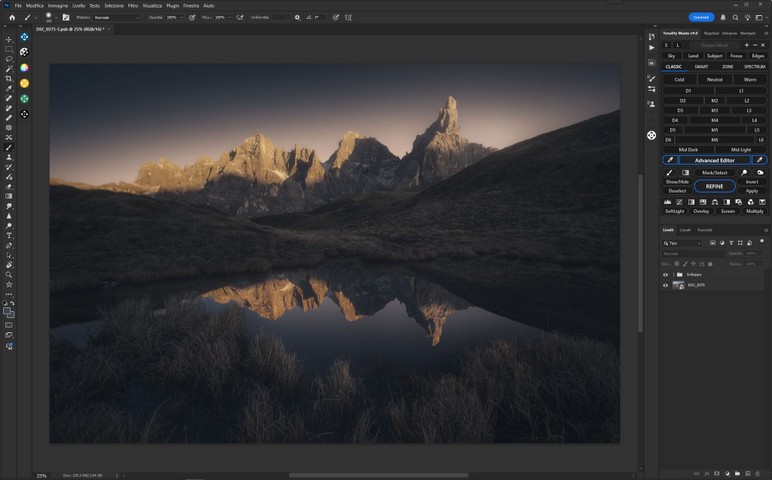Click the Advanced Editor button
The height and width of the screenshot is (480, 772).
714,160
